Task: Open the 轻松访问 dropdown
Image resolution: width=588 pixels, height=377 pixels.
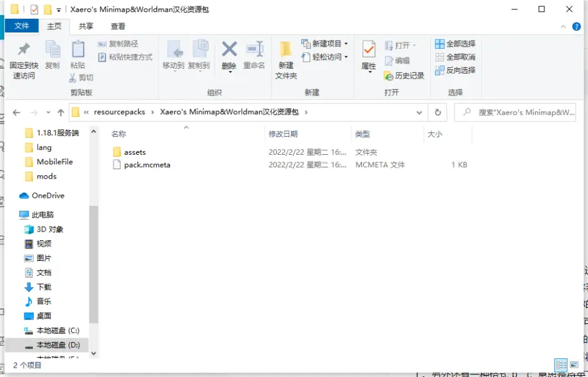Action: [325, 57]
